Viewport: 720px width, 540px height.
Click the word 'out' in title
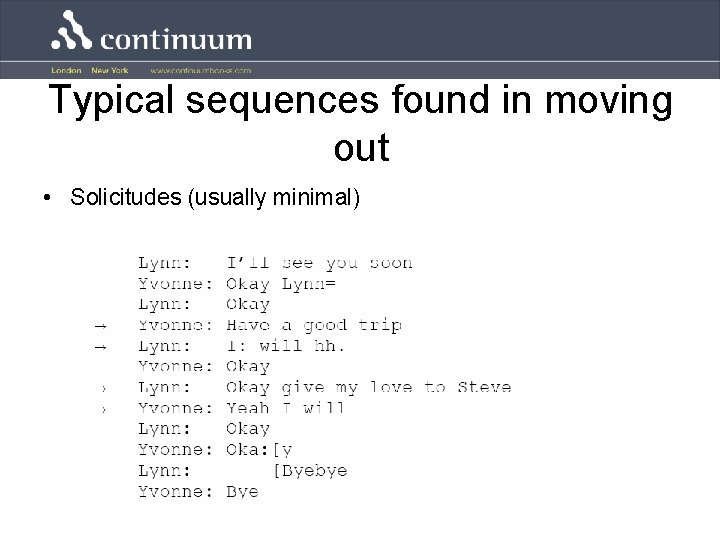pyautogui.click(x=362, y=147)
